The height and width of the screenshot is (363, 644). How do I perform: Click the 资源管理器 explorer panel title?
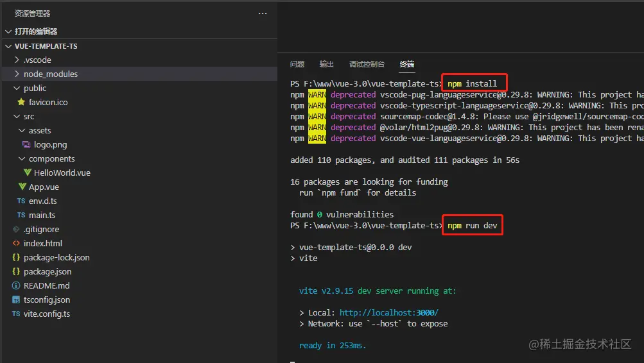[x=33, y=13]
